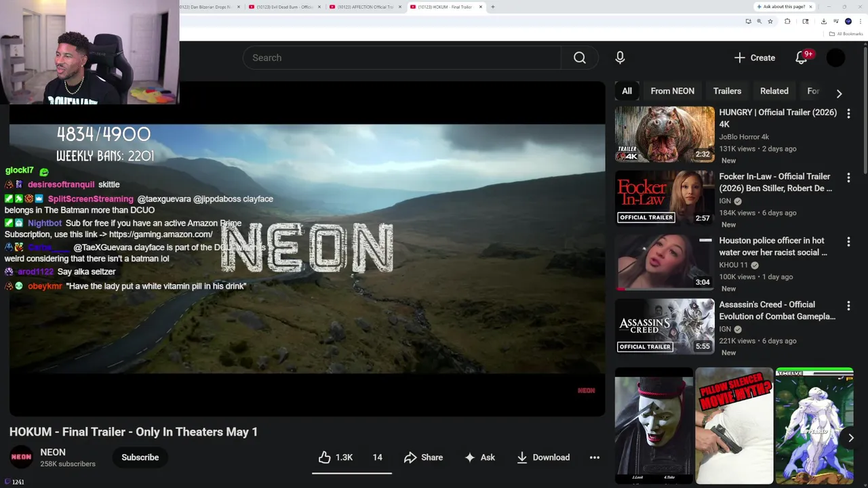Open browser zoom magnifier icon
This screenshot has height=488, width=868.
pyautogui.click(x=759, y=21)
